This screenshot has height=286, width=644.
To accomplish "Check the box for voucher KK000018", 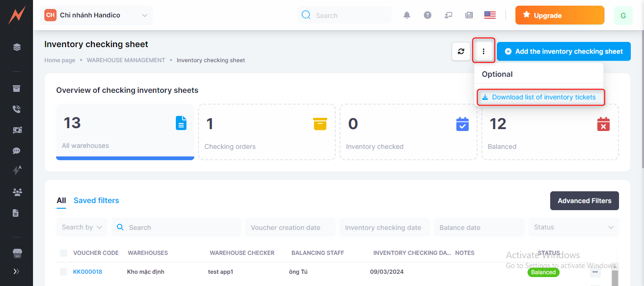I will 64,272.
